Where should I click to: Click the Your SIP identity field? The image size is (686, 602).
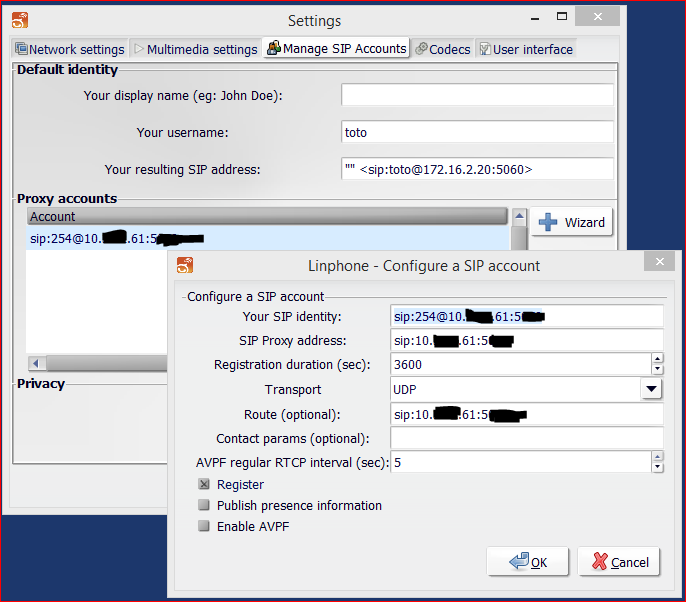click(x=526, y=316)
